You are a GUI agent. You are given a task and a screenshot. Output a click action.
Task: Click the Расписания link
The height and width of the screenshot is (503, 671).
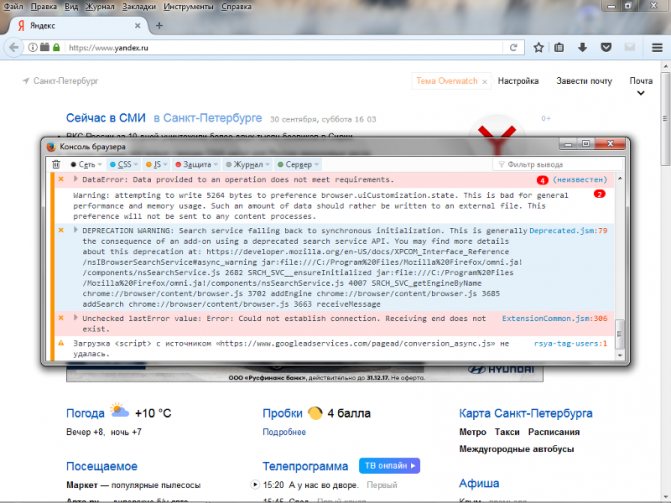(x=554, y=432)
